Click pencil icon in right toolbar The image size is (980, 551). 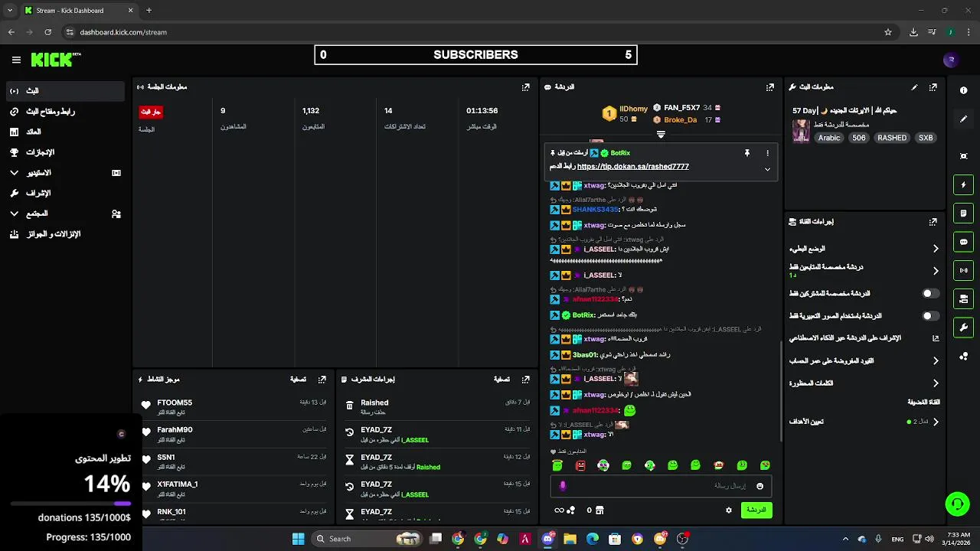click(x=963, y=119)
